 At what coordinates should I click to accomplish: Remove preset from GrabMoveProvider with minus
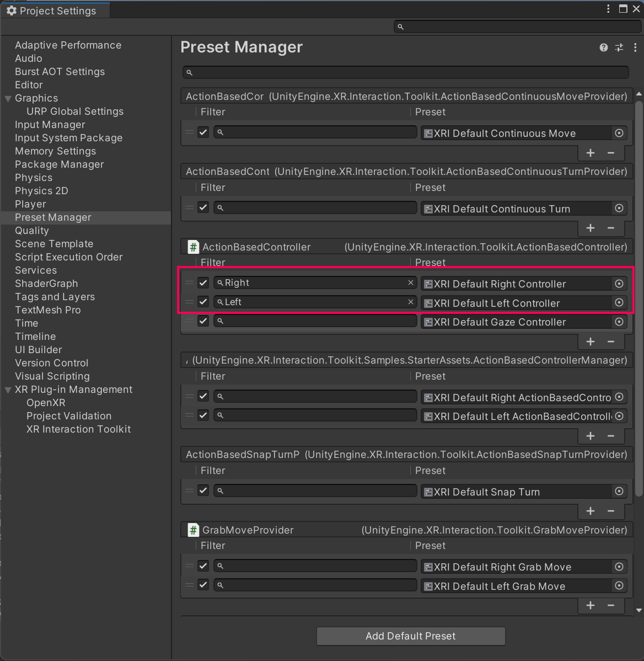(611, 605)
